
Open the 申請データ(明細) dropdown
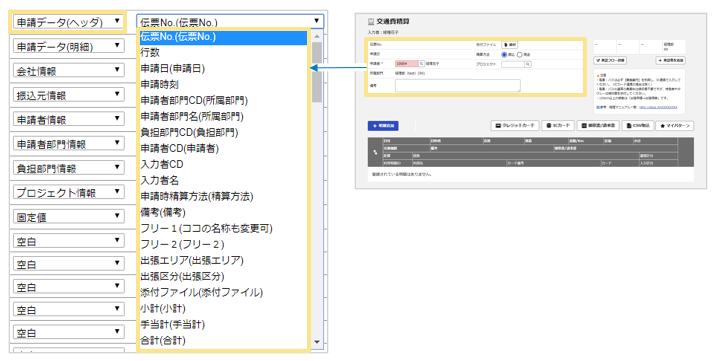69,46
